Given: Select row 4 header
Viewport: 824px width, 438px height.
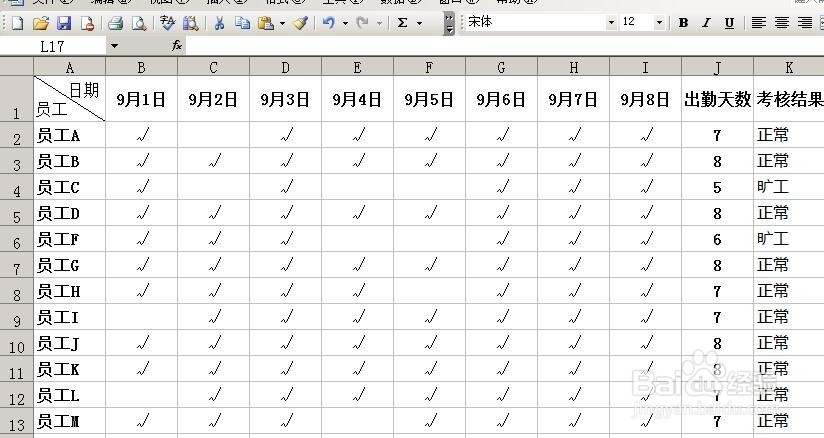Looking at the screenshot, I should tap(16, 187).
